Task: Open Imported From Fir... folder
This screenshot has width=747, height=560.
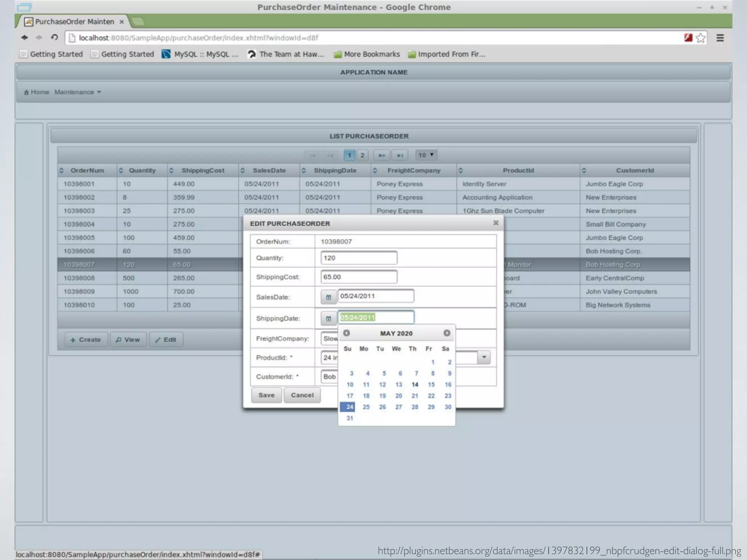Action: tap(447, 54)
